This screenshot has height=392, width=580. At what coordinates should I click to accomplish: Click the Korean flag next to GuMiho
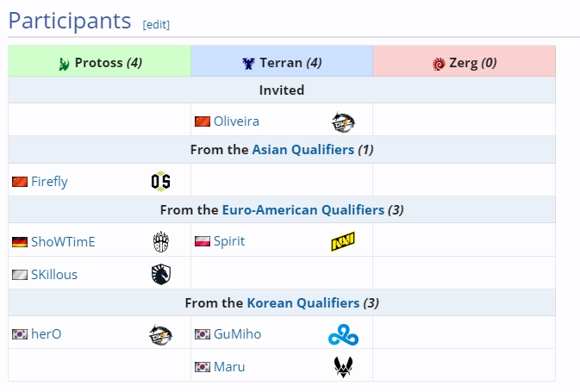point(203,334)
